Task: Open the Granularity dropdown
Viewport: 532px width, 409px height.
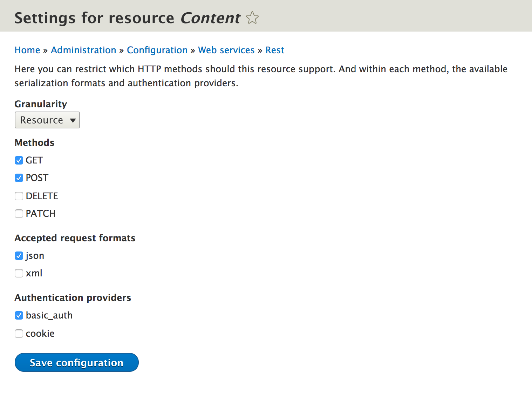Action: pyautogui.click(x=47, y=120)
